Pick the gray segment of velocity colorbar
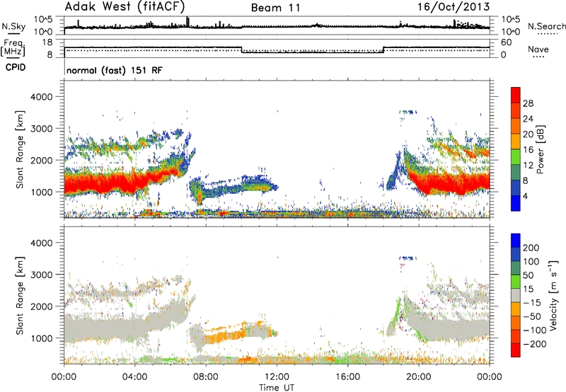This screenshot has width=566, height=392. pos(516,295)
